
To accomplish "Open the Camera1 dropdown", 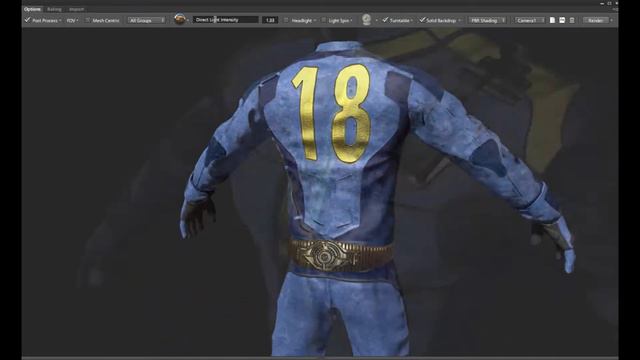I will (x=529, y=20).
